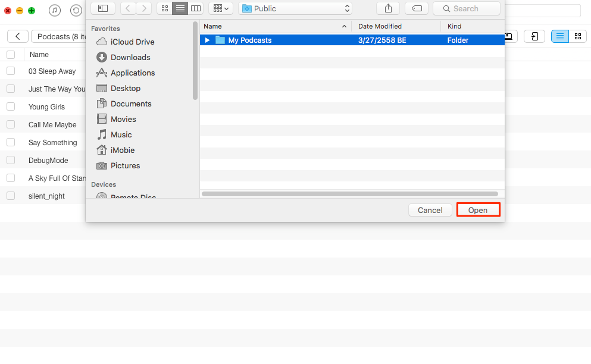Sort the file list by the Kind column
Image resolution: width=591 pixels, height=364 pixels.
(x=473, y=26)
